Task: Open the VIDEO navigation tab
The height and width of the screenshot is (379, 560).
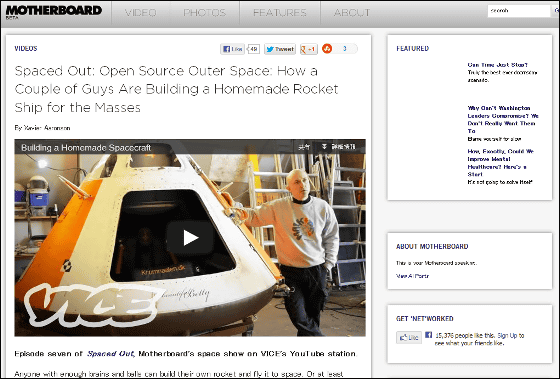Action: click(141, 13)
